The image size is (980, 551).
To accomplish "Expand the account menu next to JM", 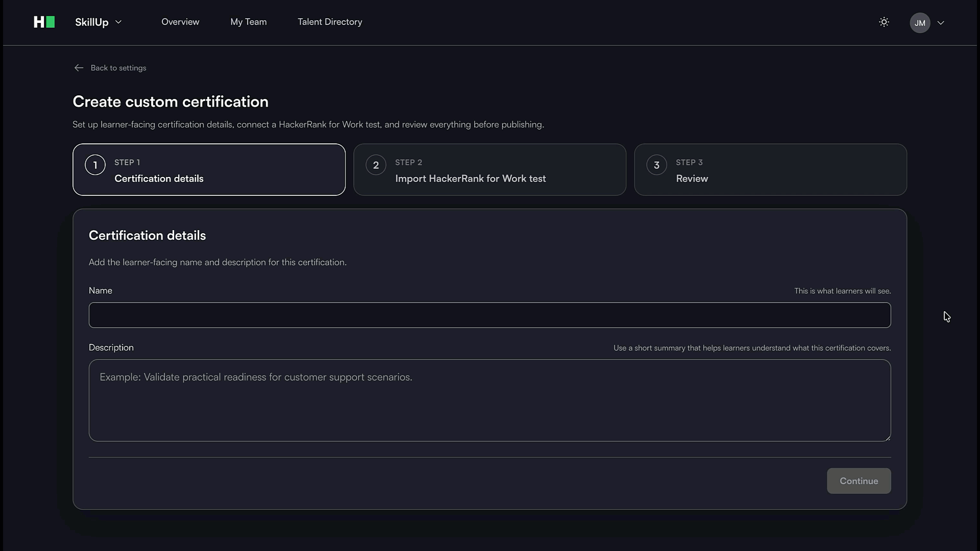I will pos(942,22).
